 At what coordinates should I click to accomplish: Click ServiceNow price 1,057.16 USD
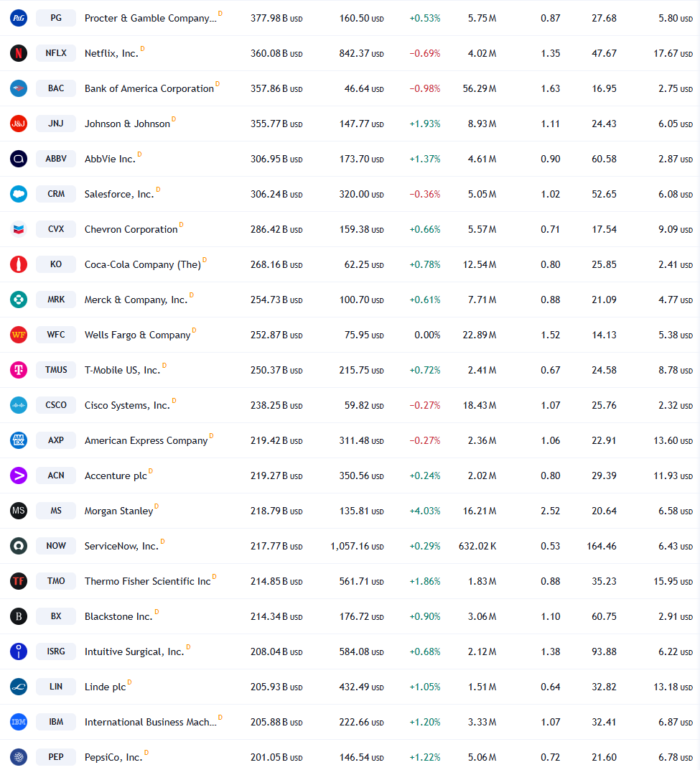tap(357, 546)
